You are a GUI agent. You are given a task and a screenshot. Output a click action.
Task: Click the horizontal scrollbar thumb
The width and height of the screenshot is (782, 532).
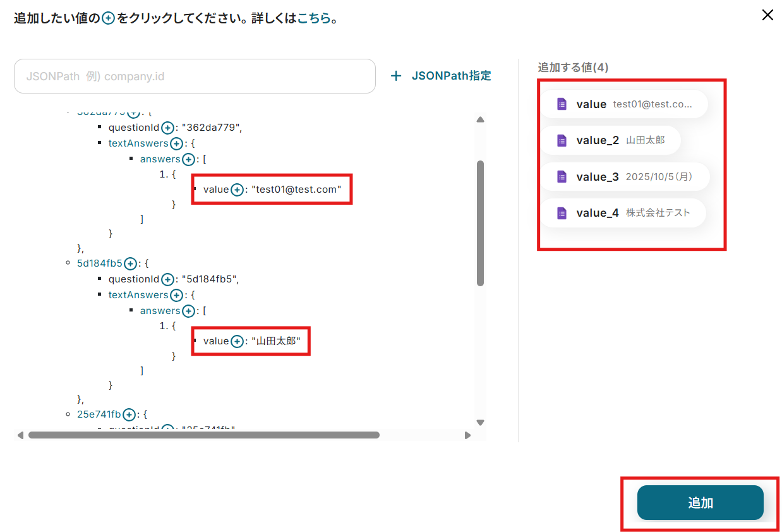pos(204,435)
